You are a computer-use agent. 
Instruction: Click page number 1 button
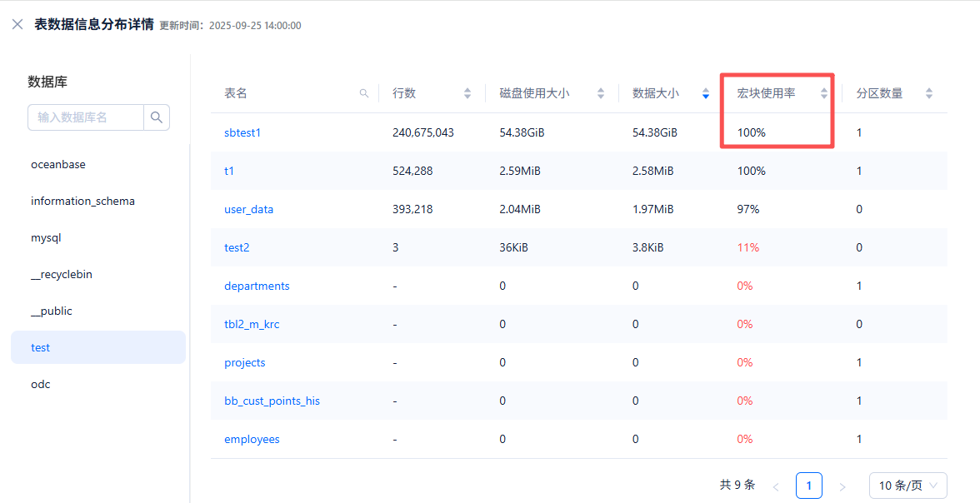[x=808, y=486]
